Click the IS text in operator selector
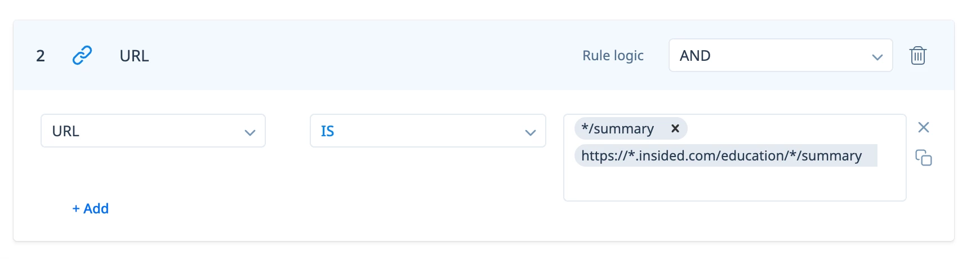 327,131
